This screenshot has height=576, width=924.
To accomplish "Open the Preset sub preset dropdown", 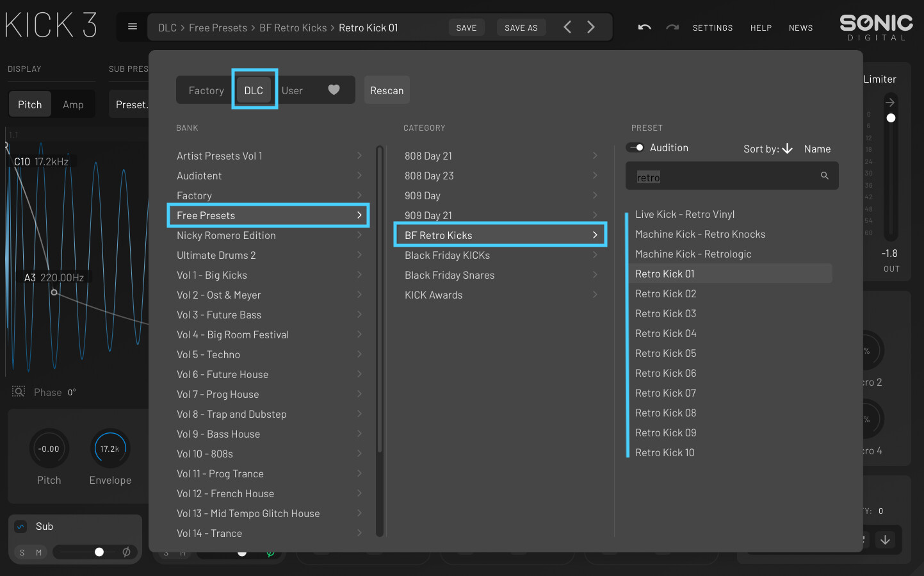I will [129, 104].
